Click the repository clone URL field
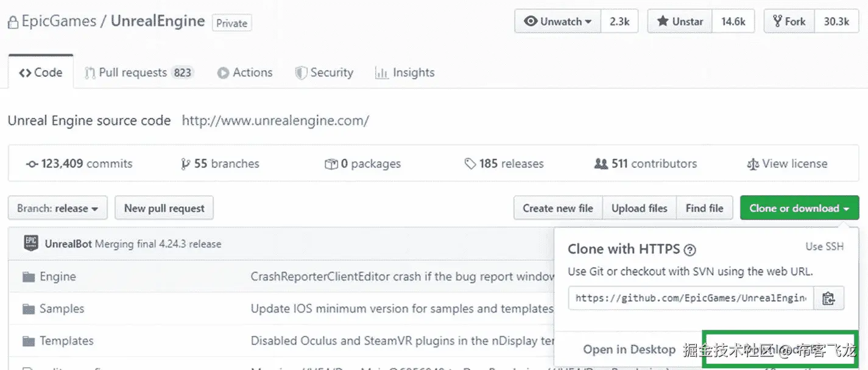 pyautogui.click(x=691, y=298)
